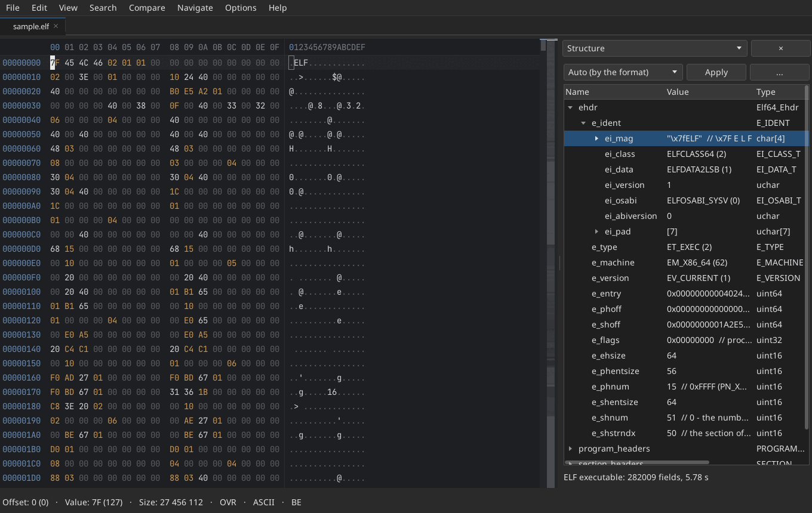The height and width of the screenshot is (513, 812).
Task: Click the Value column header
Action: pyautogui.click(x=709, y=92)
